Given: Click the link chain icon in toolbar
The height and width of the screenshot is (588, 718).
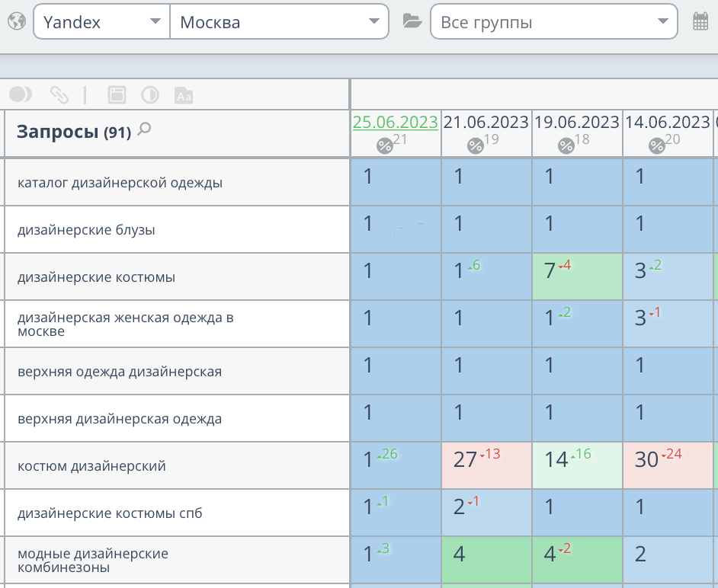Looking at the screenshot, I should (59, 95).
